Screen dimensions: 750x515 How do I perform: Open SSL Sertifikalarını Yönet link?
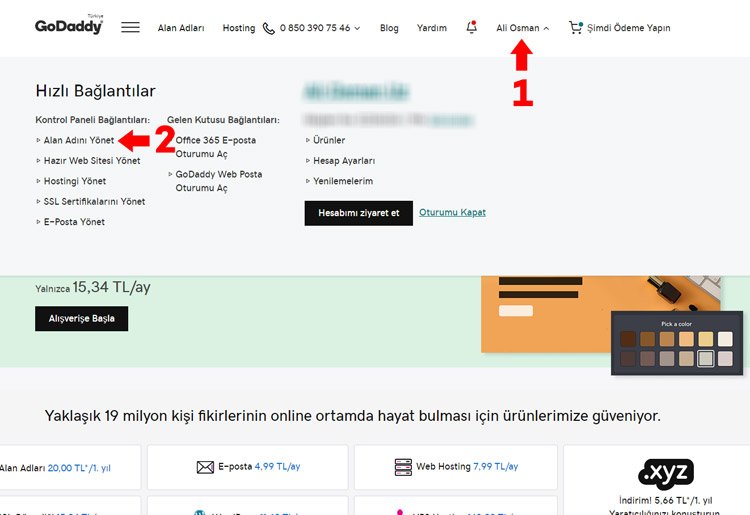pyautogui.click(x=94, y=202)
